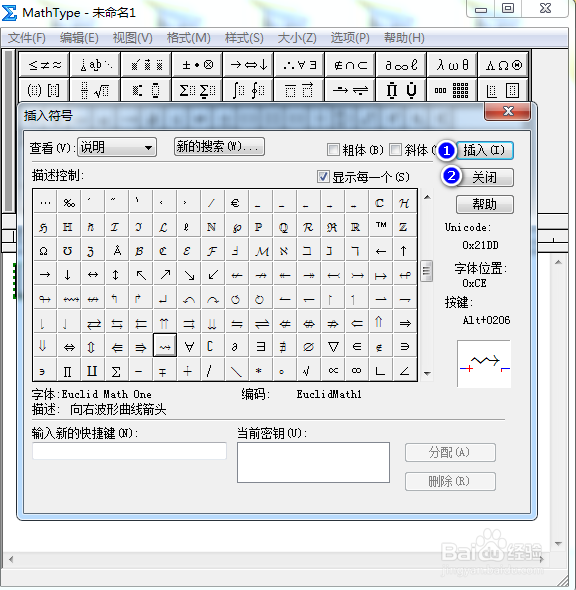Select the empty set ∅ symbol in grid
The width and height of the screenshot is (576, 590).
pyautogui.click(x=308, y=346)
